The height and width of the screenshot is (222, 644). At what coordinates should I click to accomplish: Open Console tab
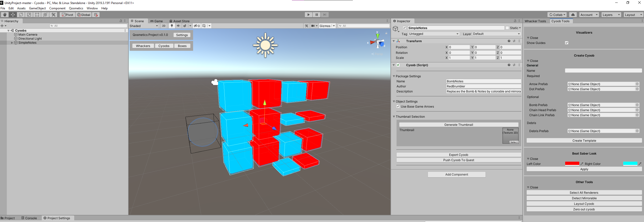point(29,218)
